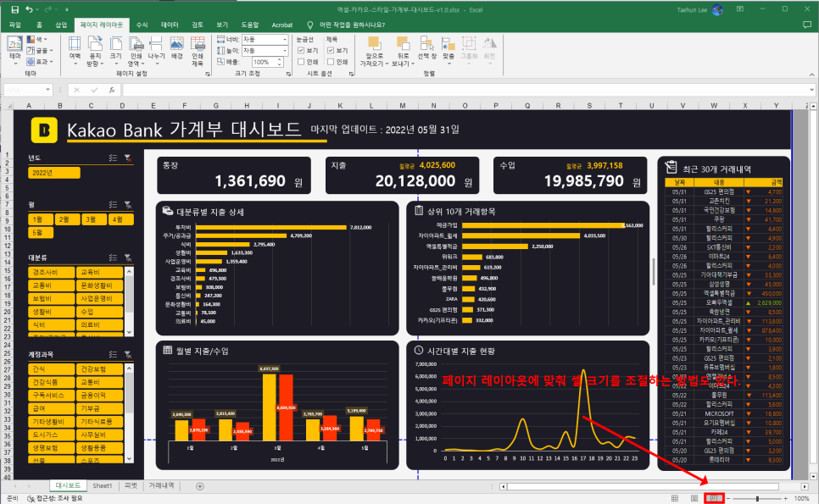Switch to Page Break Preview in status bar
This screenshot has height=504, width=819.
[714, 499]
